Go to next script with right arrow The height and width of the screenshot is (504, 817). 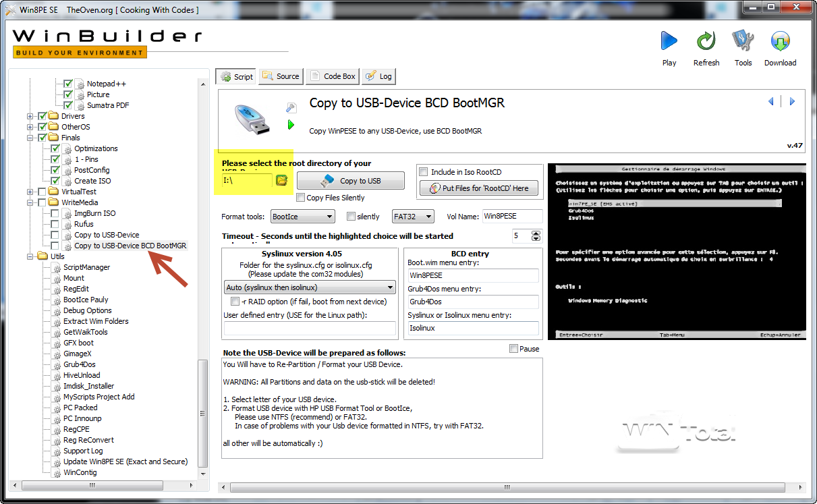[792, 102]
